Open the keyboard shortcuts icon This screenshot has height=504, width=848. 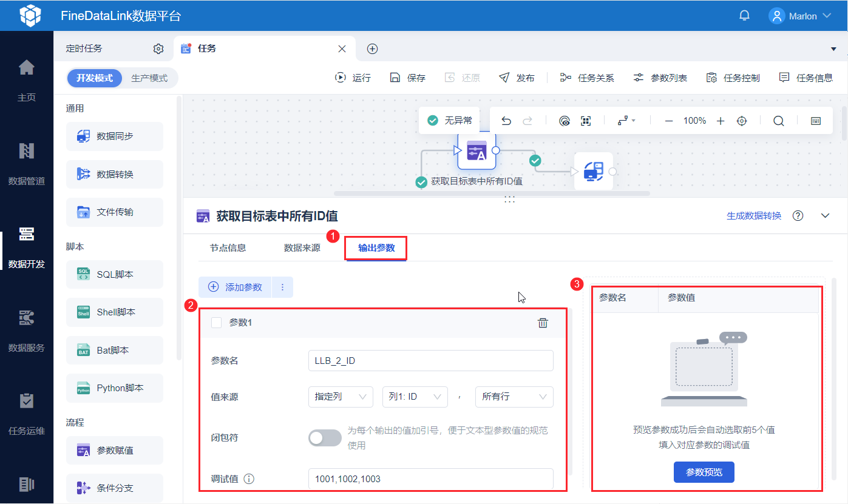816,121
